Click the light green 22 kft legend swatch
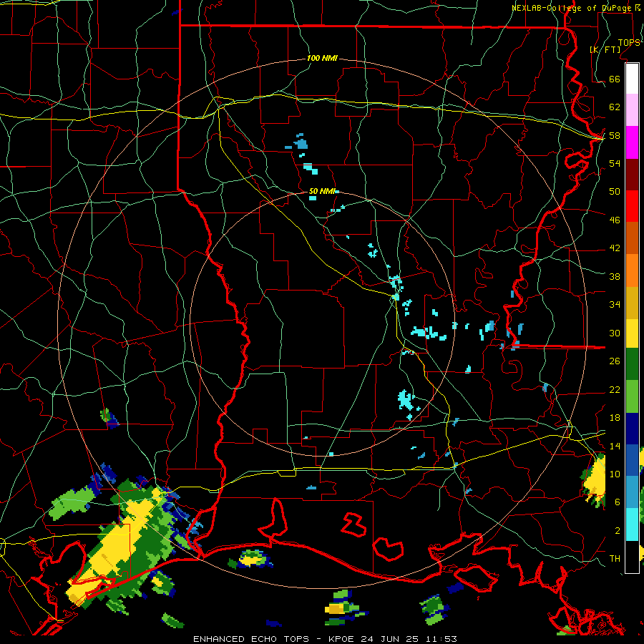 (x=632, y=396)
